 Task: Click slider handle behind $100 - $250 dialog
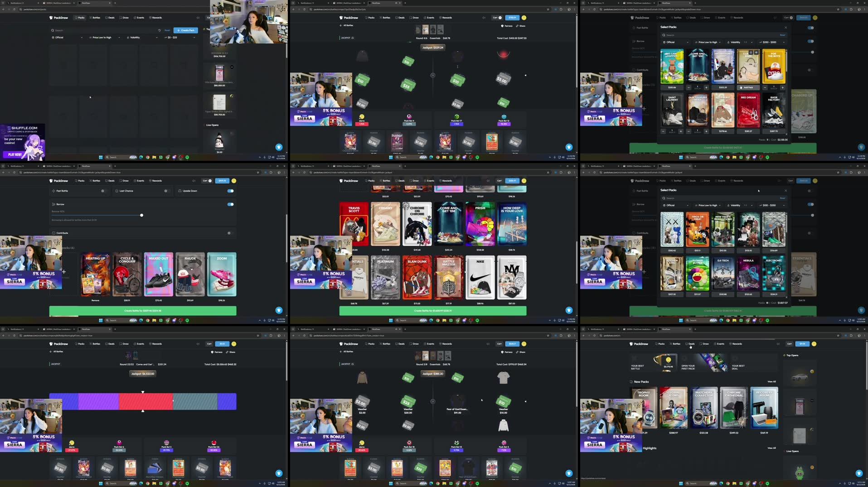(812, 215)
